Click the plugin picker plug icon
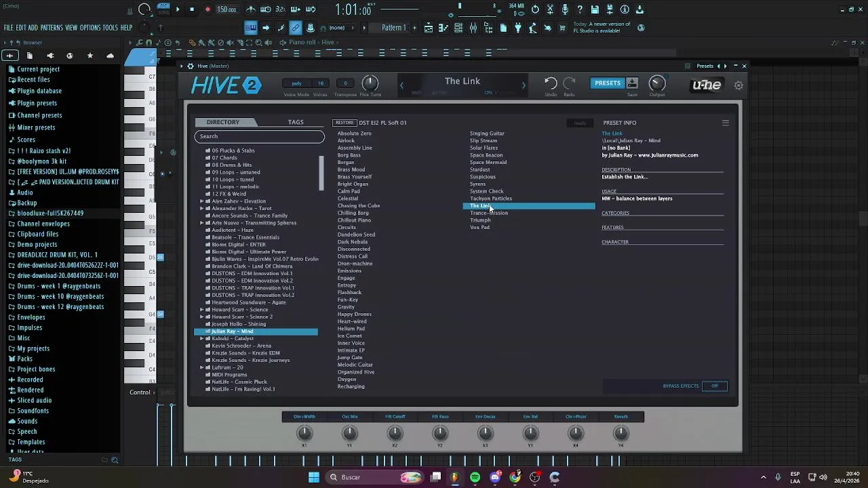Image resolution: width=868 pixels, height=488 pixels. tap(517, 28)
